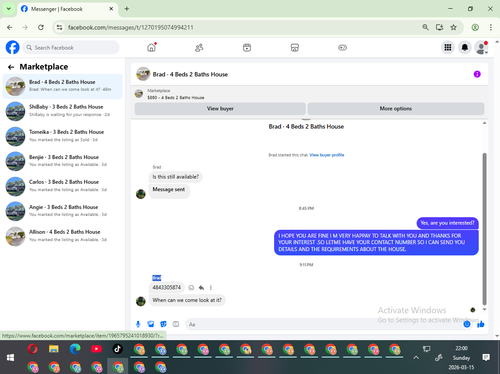Select the Messenger | Facebook browser tab

coord(67,9)
